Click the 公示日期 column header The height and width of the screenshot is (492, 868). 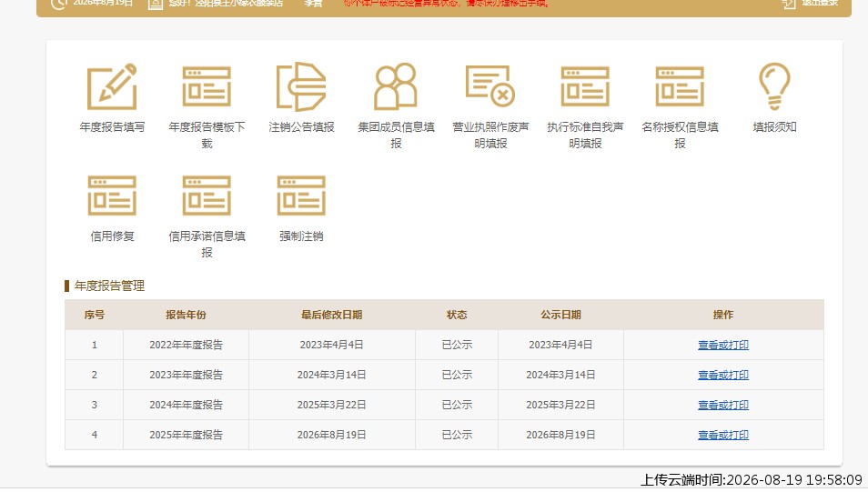(560, 315)
